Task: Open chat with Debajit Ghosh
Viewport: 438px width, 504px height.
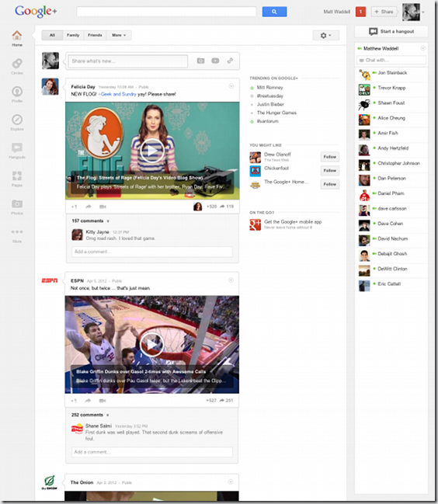Action: pos(391,255)
